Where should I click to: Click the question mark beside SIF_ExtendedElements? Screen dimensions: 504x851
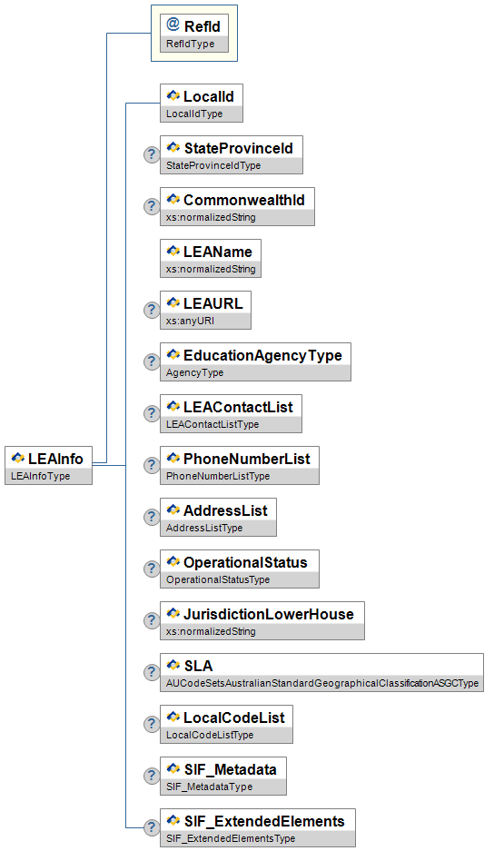(152, 827)
